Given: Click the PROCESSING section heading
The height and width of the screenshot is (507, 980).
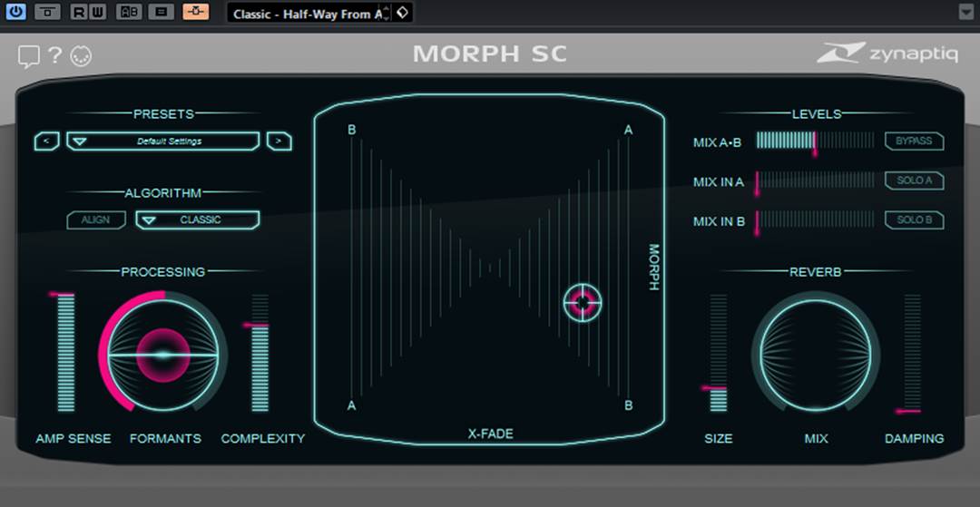Looking at the screenshot, I should point(163,271).
